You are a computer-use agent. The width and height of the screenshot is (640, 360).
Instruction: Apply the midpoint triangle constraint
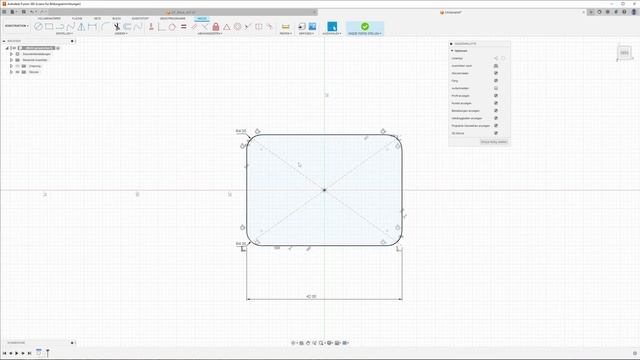(227, 27)
